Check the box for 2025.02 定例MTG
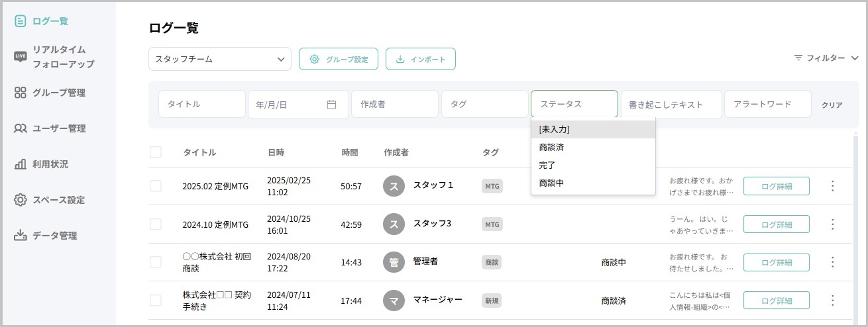 (156, 186)
